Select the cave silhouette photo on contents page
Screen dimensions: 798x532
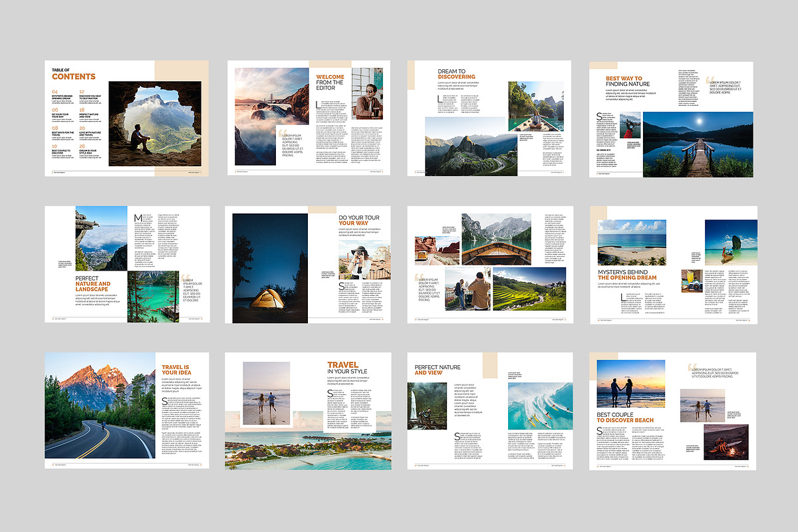click(x=155, y=124)
